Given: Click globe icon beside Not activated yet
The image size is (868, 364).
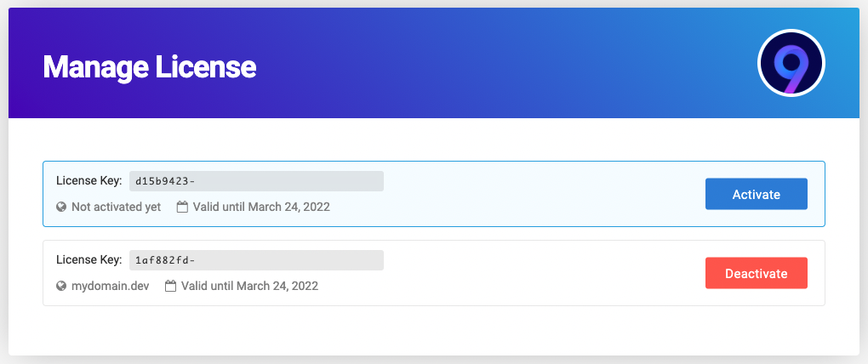Looking at the screenshot, I should [x=61, y=207].
